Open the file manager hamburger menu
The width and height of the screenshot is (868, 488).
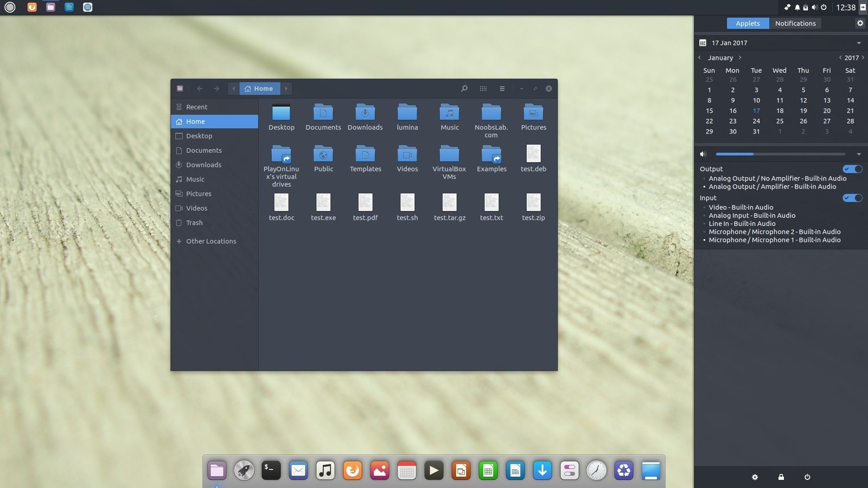pos(502,88)
